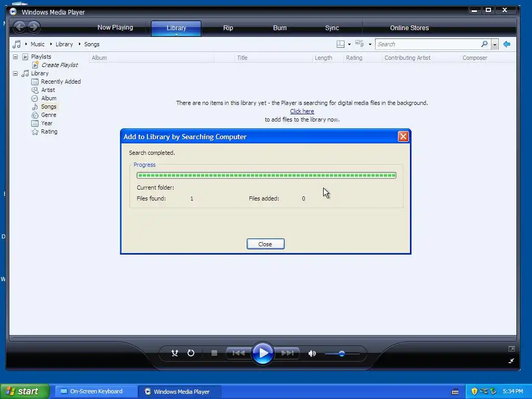Skip to the next track
Screen dimensions: 532x399
[287, 353]
